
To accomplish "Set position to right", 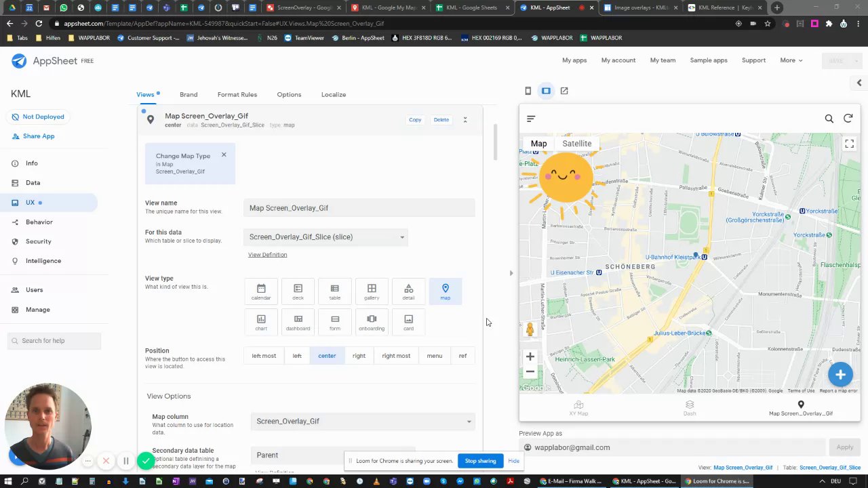I will point(359,356).
